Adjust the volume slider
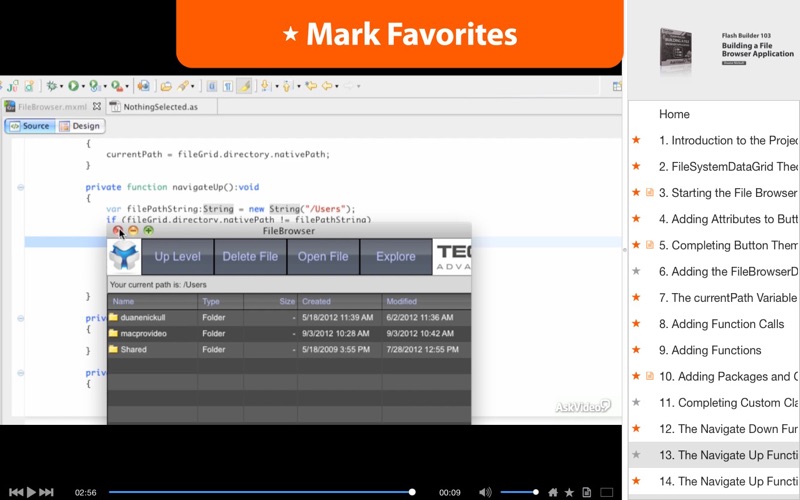The image size is (800, 500). click(519, 492)
